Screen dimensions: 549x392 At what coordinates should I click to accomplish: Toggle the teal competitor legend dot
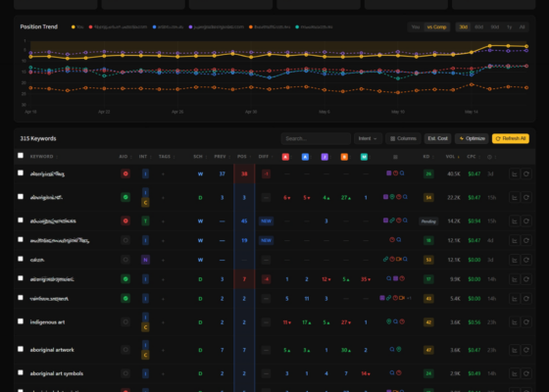[297, 27]
